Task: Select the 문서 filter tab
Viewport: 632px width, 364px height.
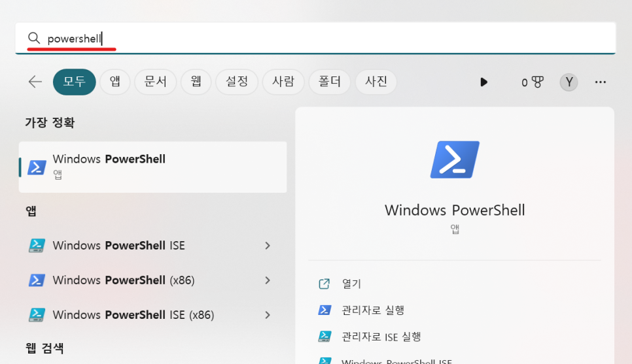Action: [155, 82]
